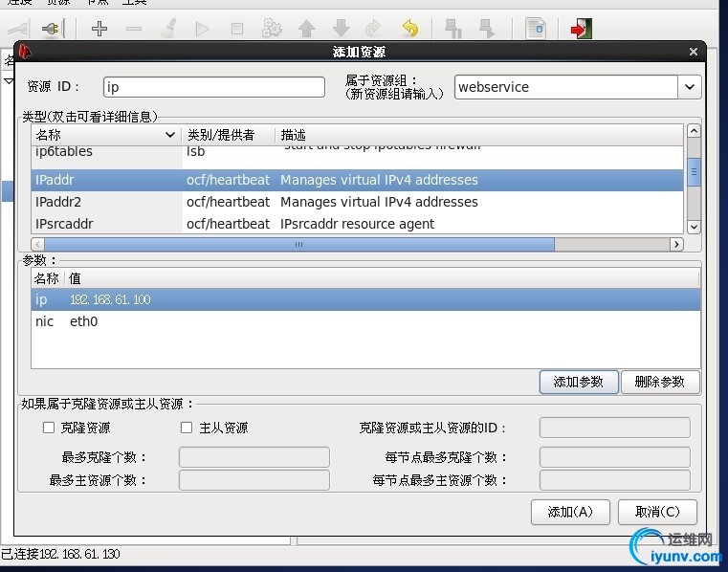Click the broom cleanup toolbar icon
The width and height of the screenshot is (728, 572).
[x=168, y=29]
